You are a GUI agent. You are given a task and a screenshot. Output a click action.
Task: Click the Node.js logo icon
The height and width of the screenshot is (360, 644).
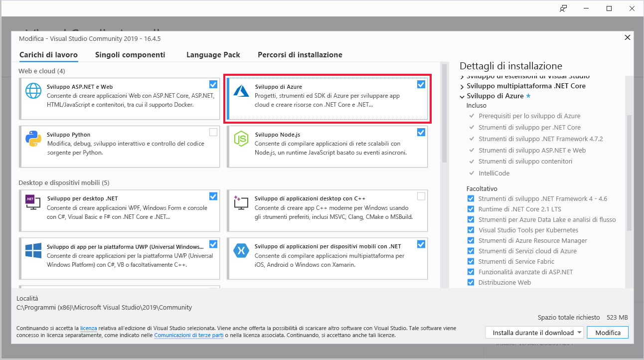pyautogui.click(x=241, y=139)
